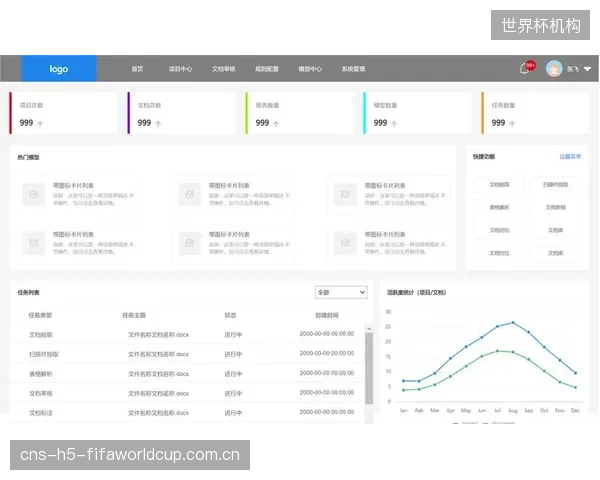Image resolution: width=600 pixels, height=480 pixels.
Task: Open the 任务数量 statistics card
Action: pos(535,113)
